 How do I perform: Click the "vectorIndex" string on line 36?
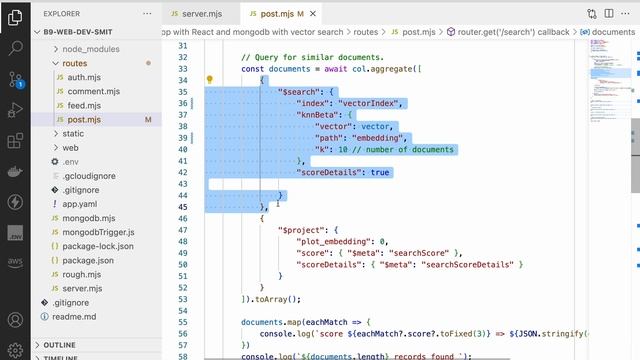click(368, 103)
